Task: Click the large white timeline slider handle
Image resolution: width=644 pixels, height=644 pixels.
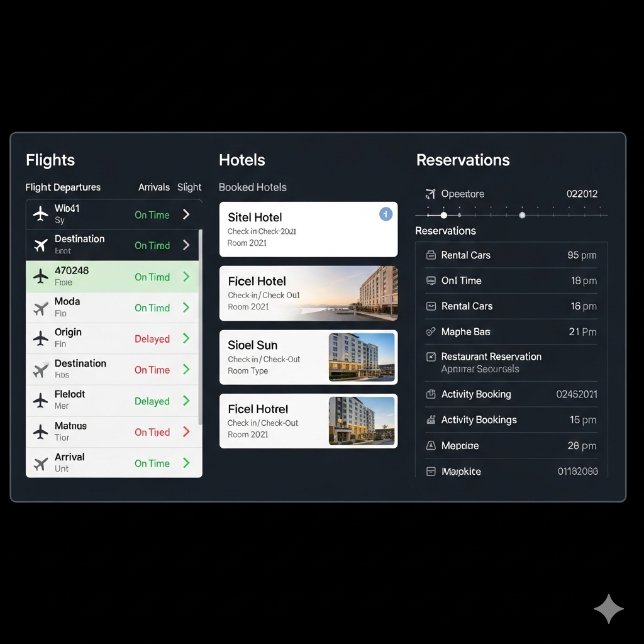Action: coord(443,215)
